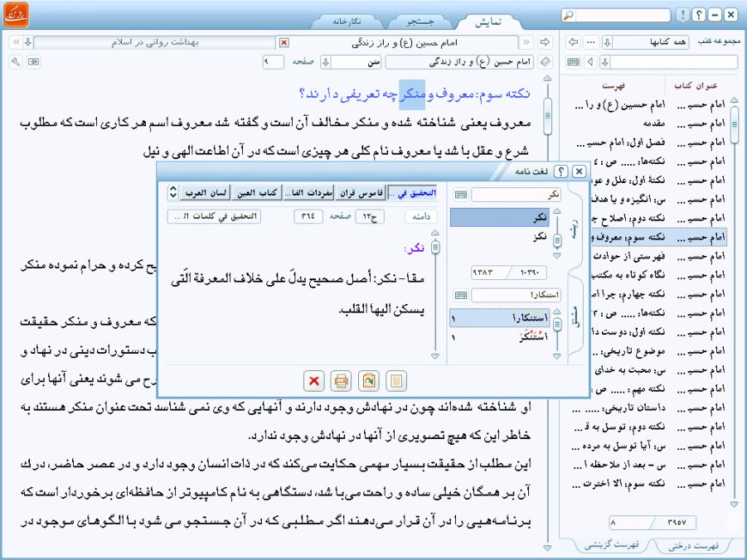Select the root نکز in the list
The height and width of the screenshot is (560, 747).
click(x=500, y=237)
